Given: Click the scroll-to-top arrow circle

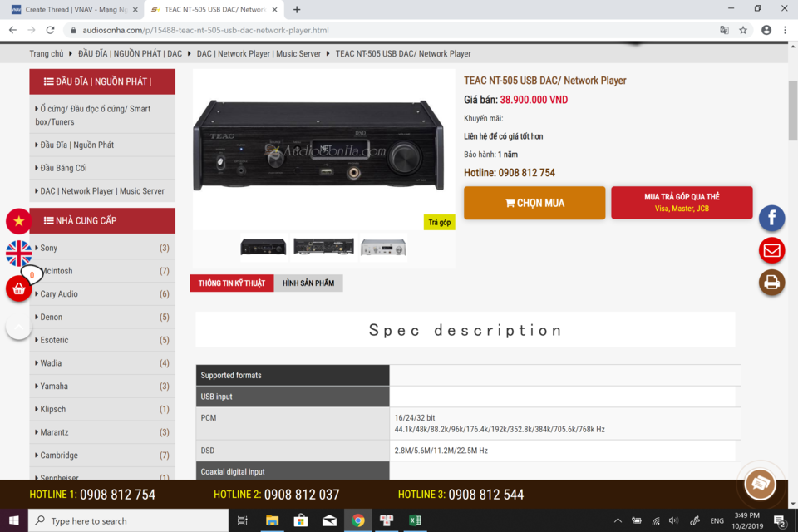Looking at the screenshot, I should pyautogui.click(x=19, y=327).
